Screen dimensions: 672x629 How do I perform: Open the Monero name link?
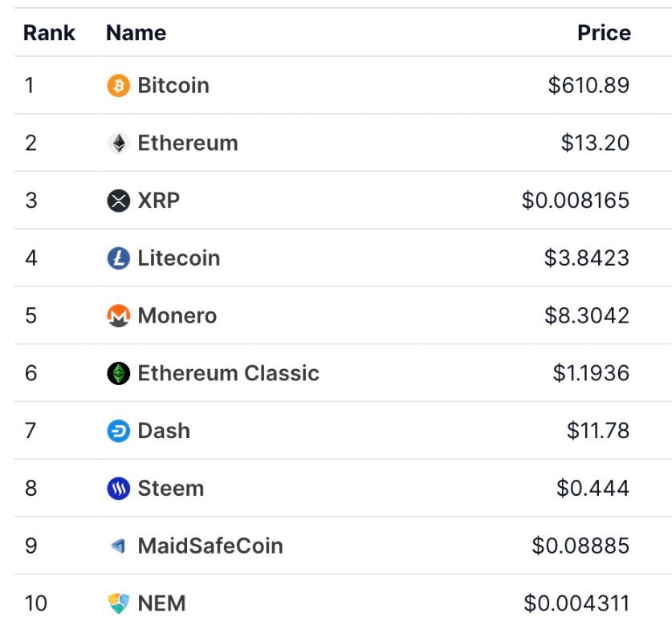[x=177, y=315]
